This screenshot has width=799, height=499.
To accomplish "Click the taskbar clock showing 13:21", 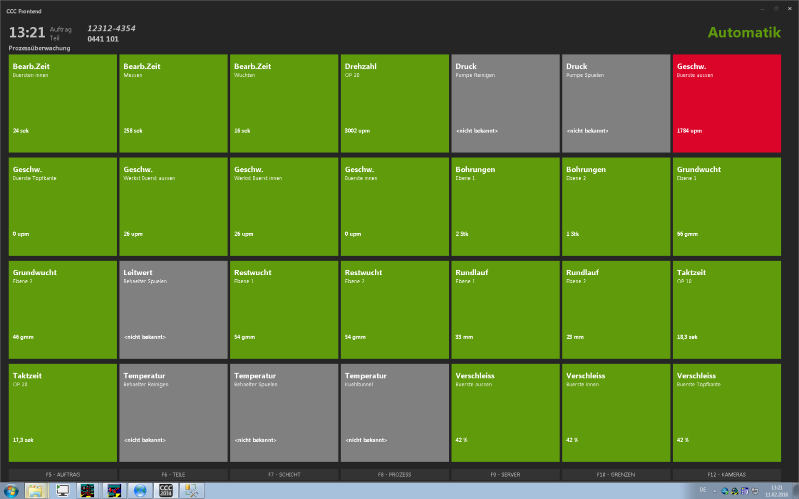I will tap(776, 490).
